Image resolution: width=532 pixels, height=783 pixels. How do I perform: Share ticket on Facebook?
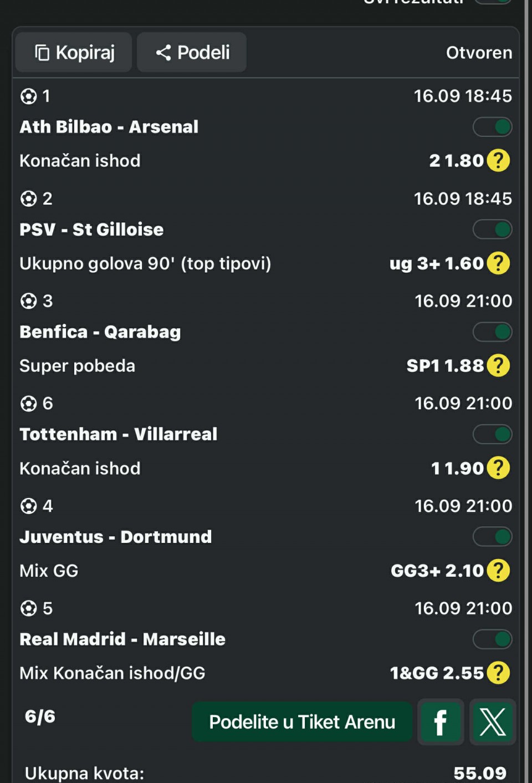click(441, 722)
